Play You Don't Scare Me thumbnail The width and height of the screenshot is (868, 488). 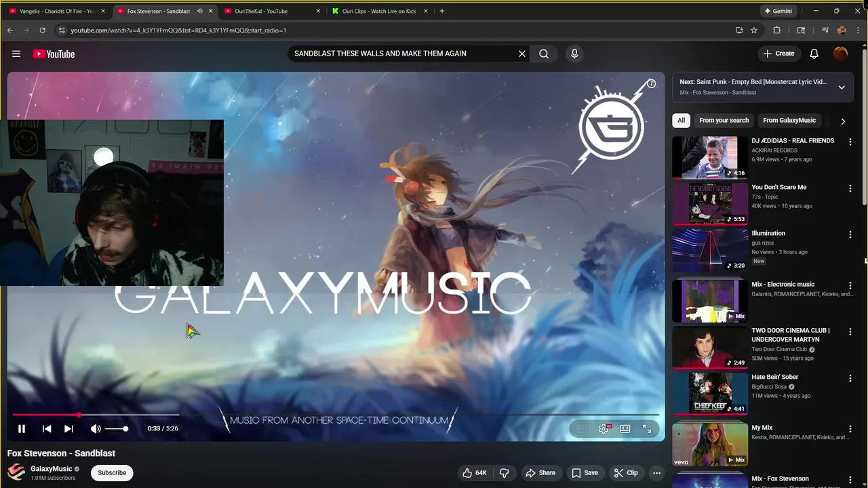click(710, 203)
